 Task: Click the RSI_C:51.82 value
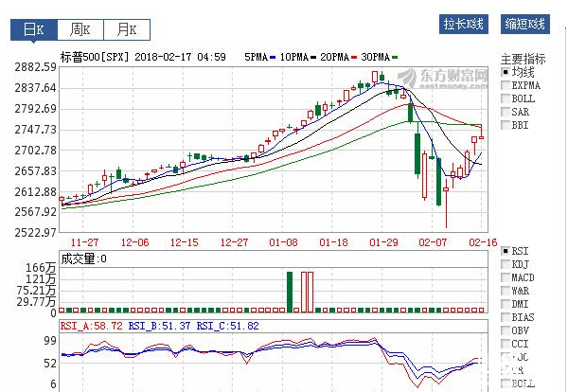point(227,326)
